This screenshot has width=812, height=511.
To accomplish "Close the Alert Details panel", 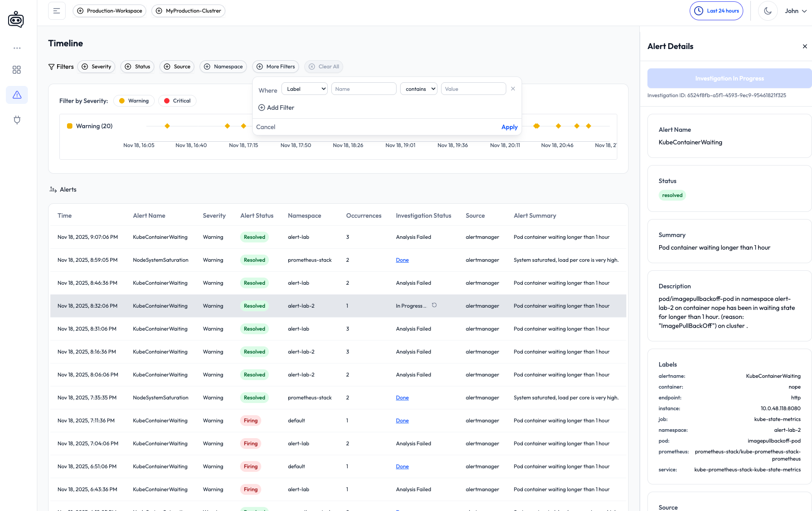I will pos(804,46).
